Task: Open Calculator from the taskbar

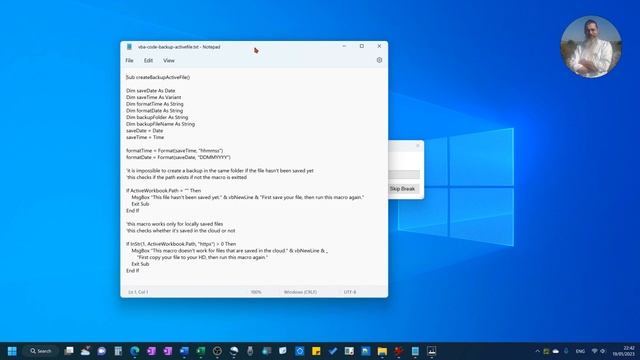Action: (118, 351)
